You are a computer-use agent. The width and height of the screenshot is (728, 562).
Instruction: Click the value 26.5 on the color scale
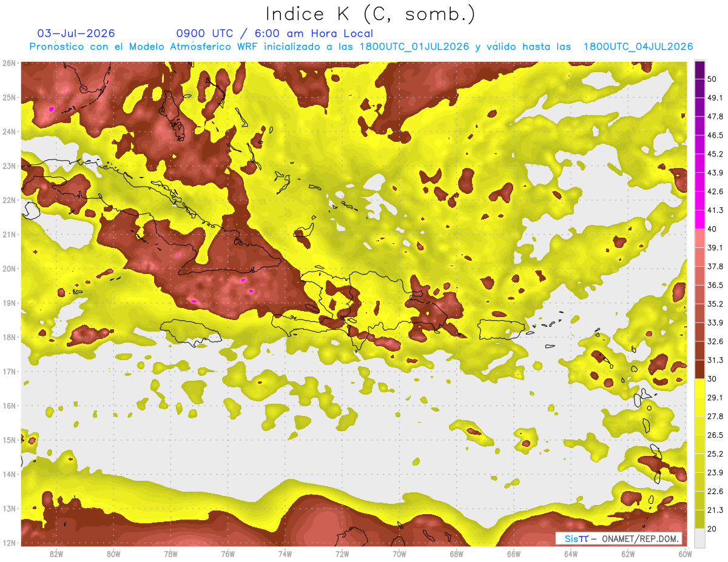pos(715,435)
